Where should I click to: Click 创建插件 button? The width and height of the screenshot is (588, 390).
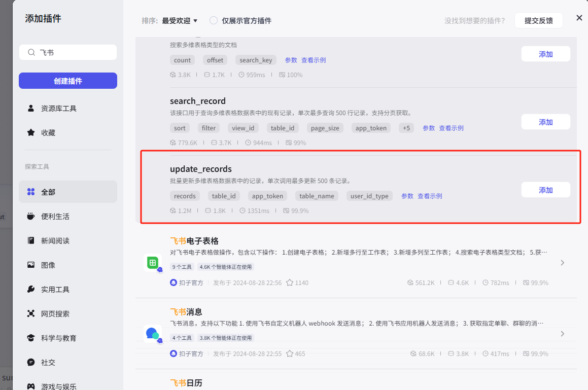[x=68, y=81]
